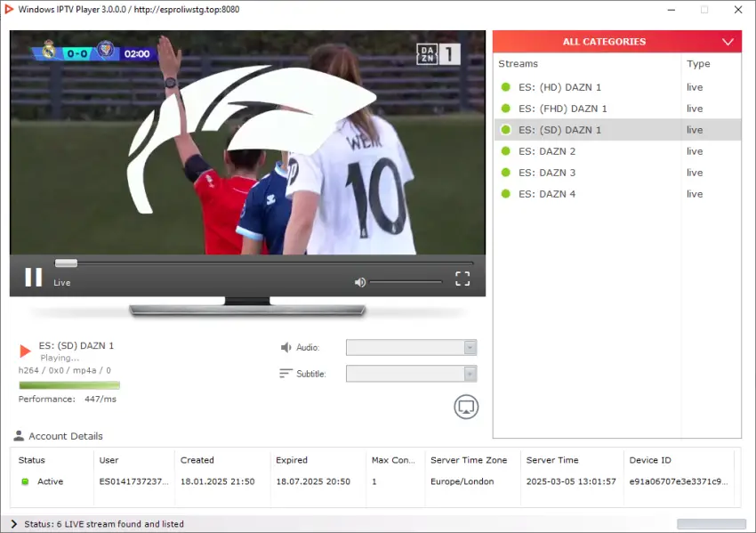Image resolution: width=756 pixels, height=533 pixels.
Task: Click the Europe/London time zone cell
Action: click(x=462, y=481)
